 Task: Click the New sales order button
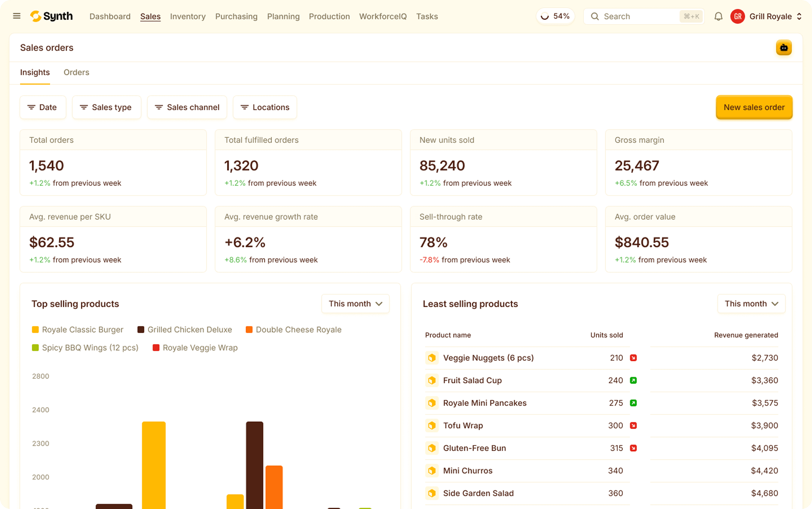(754, 107)
